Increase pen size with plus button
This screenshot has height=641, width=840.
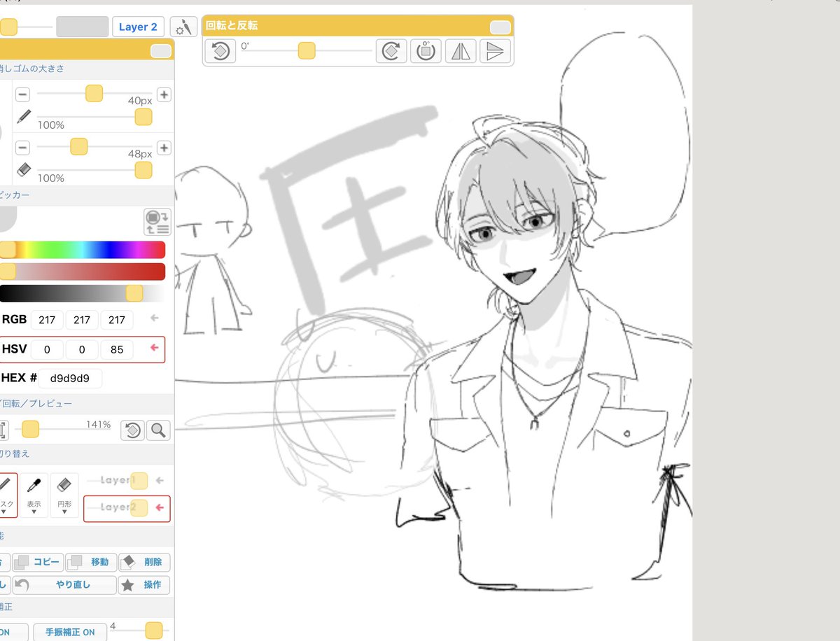coord(164,94)
